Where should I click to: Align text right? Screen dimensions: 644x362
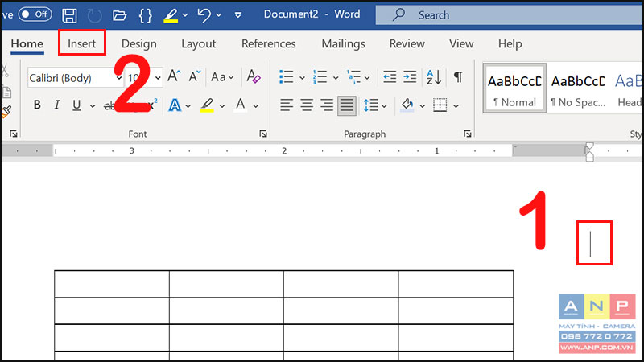coord(327,105)
